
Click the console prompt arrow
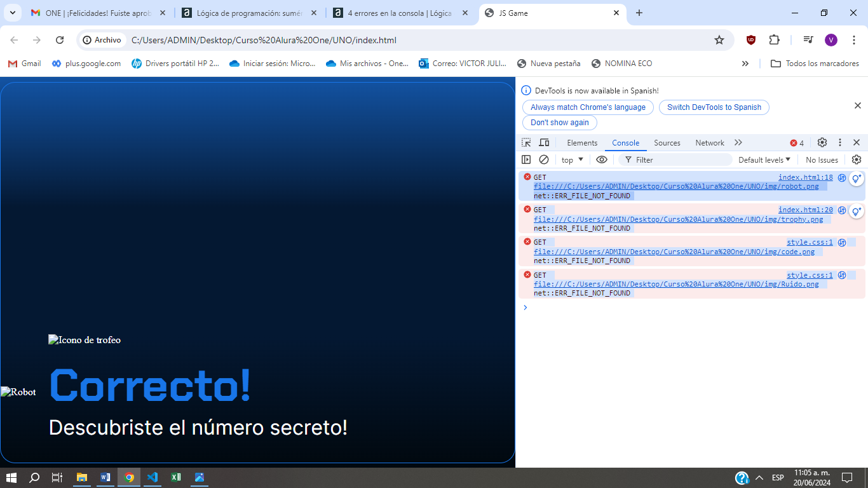(x=525, y=308)
